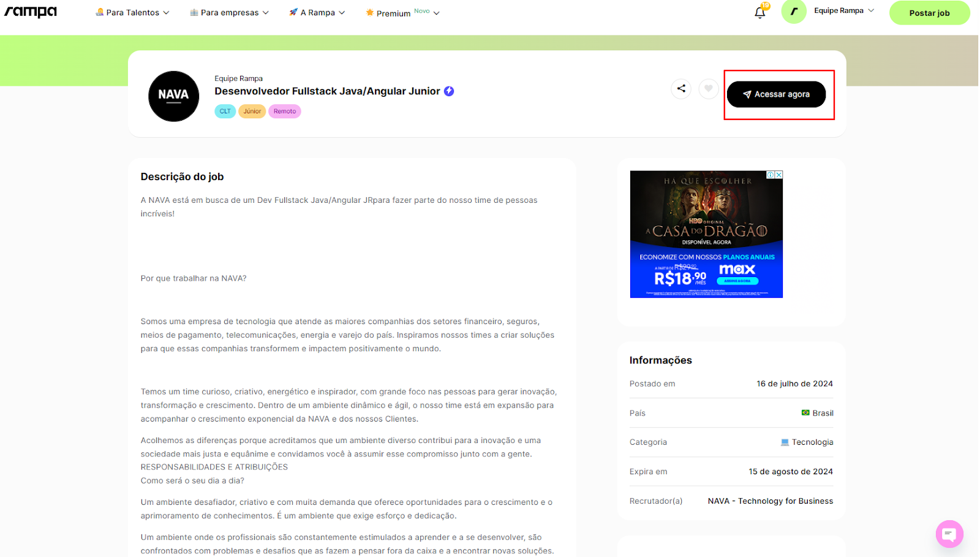Viewport: 980px width, 557px height.
Task: Click the 'Por que trabalhar na NAVA?' text
Action: coord(194,278)
